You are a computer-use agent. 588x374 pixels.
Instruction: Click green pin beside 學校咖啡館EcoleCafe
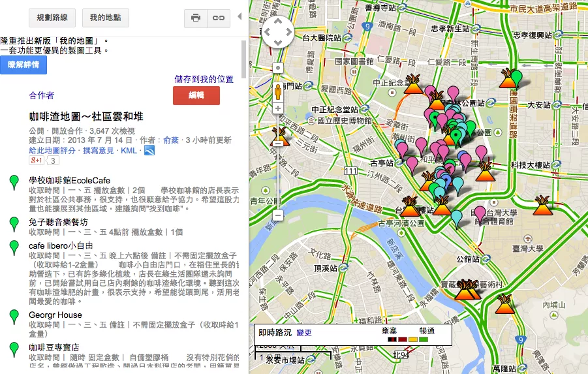click(x=14, y=182)
